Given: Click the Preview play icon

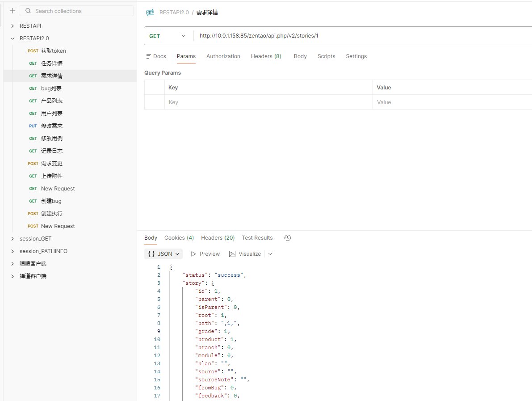Looking at the screenshot, I should (x=193, y=254).
